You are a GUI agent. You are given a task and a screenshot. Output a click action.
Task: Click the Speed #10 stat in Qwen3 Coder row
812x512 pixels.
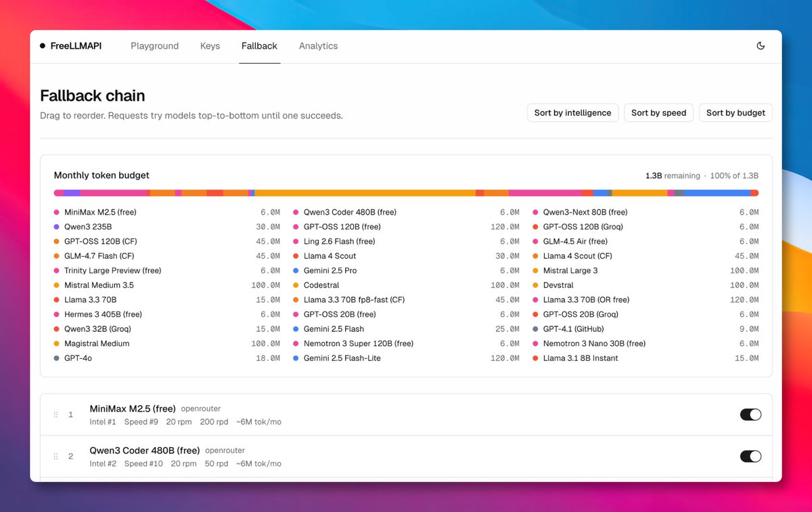pos(143,464)
